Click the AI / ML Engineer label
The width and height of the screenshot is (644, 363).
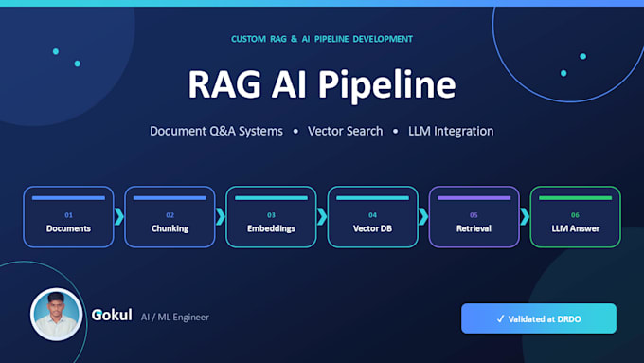click(175, 317)
